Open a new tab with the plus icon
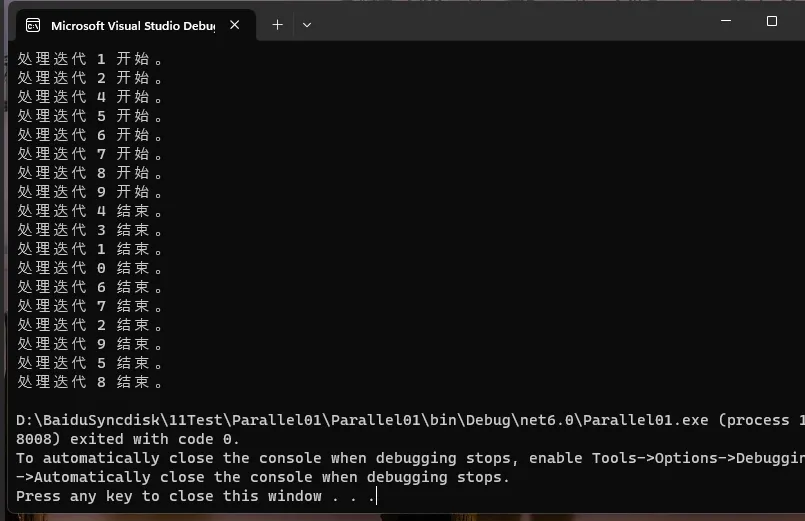Viewport: 805px width, 521px height. pos(277,25)
